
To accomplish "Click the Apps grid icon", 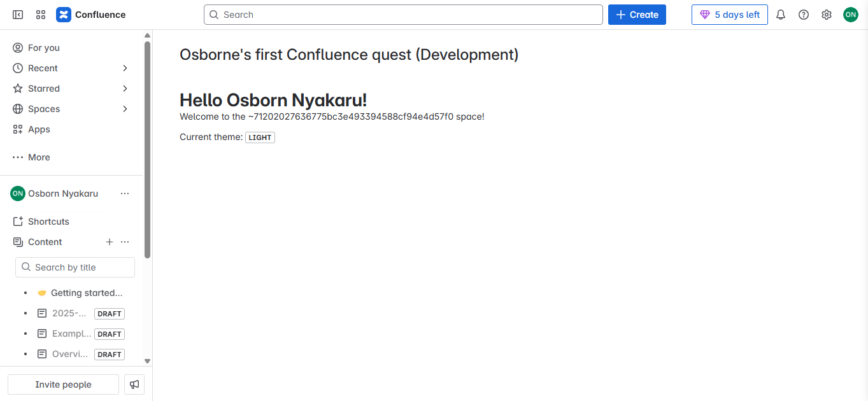I will [x=18, y=129].
